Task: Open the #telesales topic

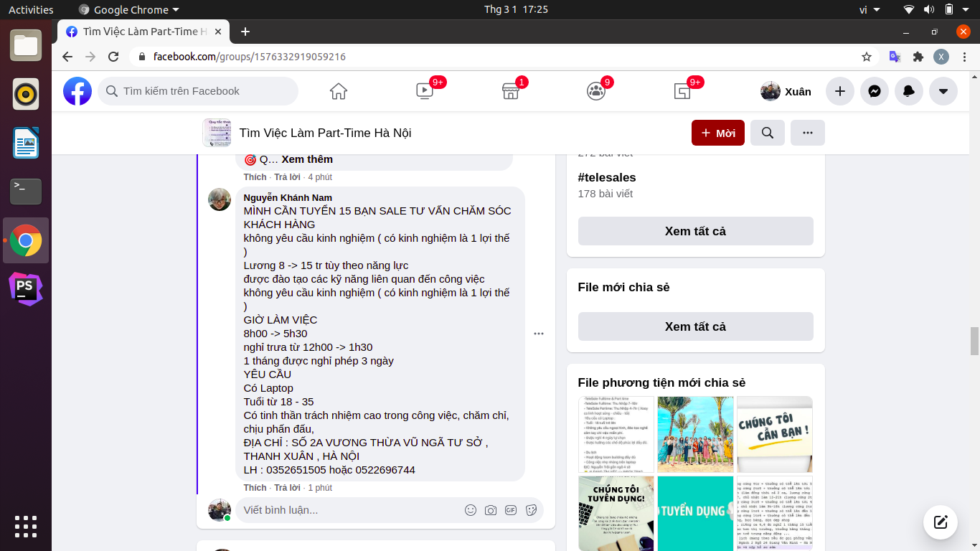Action: pyautogui.click(x=607, y=177)
